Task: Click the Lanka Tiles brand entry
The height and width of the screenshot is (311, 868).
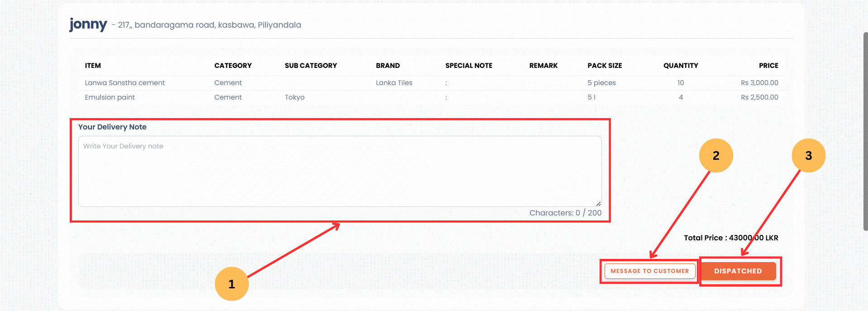Action: [394, 82]
